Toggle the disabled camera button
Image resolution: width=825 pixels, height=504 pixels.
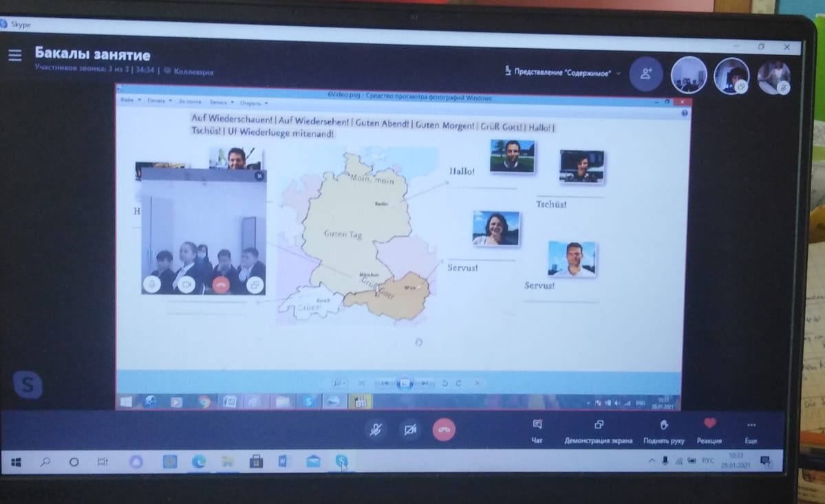(410, 430)
